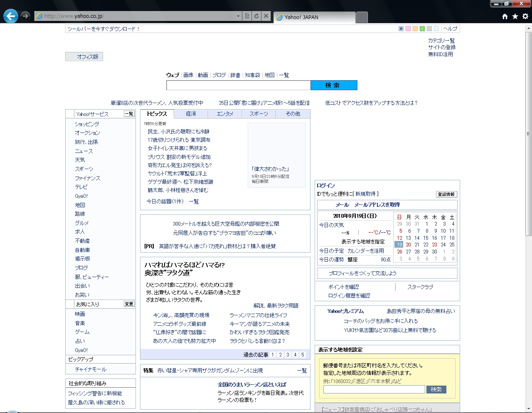The width and height of the screenshot is (532, 413).
Task: Click the 変更 button beside お気に入り
Action: (129, 304)
